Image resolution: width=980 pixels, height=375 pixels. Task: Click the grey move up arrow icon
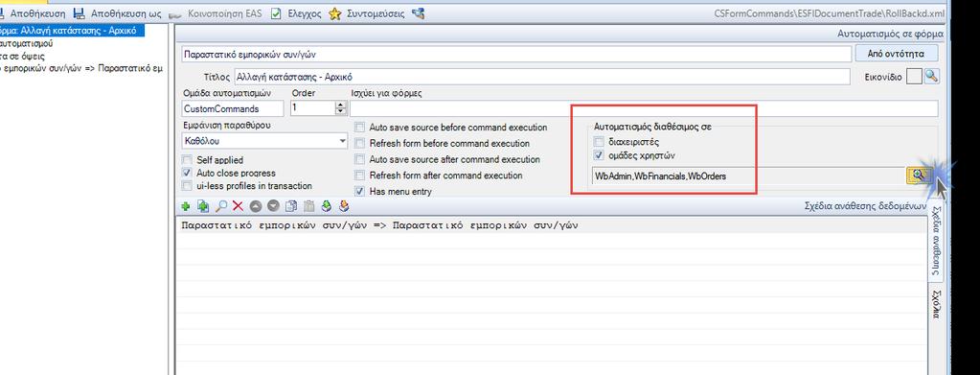(x=256, y=205)
